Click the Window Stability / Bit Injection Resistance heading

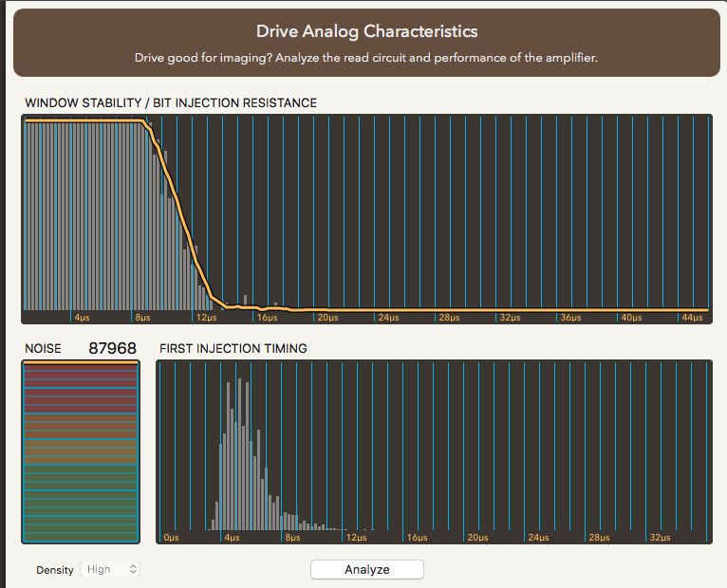pos(171,102)
